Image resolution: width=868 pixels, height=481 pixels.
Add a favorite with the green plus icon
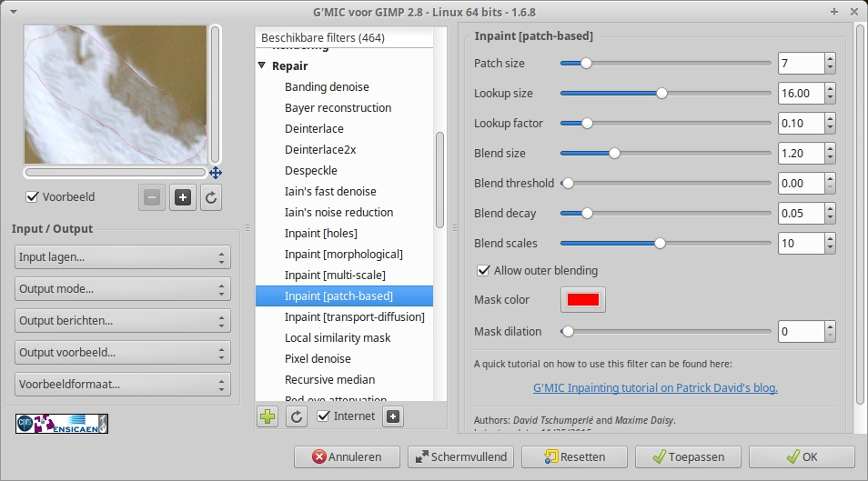click(x=267, y=416)
